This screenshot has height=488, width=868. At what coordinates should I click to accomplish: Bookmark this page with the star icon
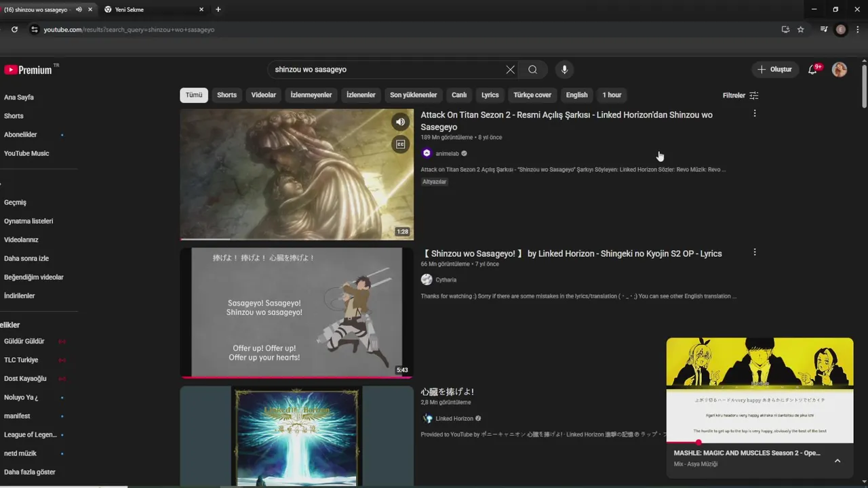[x=801, y=29]
